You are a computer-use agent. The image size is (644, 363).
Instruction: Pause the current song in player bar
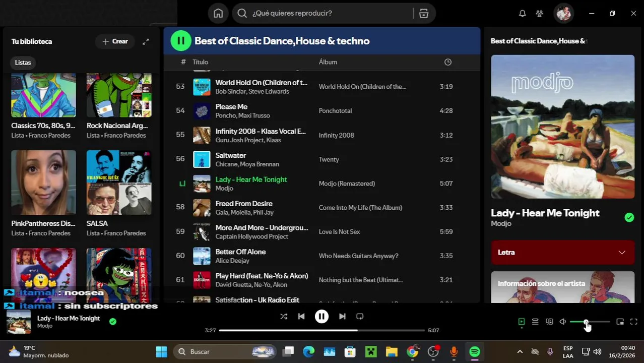[321, 317]
